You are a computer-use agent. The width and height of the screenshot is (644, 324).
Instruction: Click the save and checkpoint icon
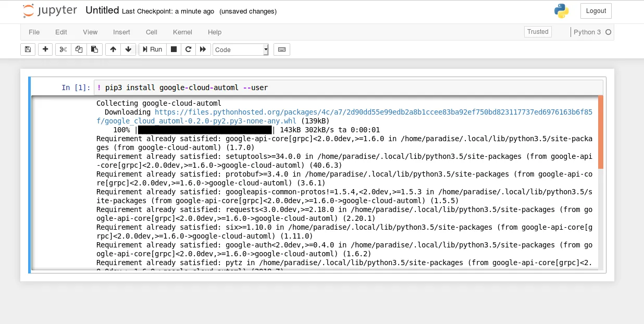[x=28, y=49]
